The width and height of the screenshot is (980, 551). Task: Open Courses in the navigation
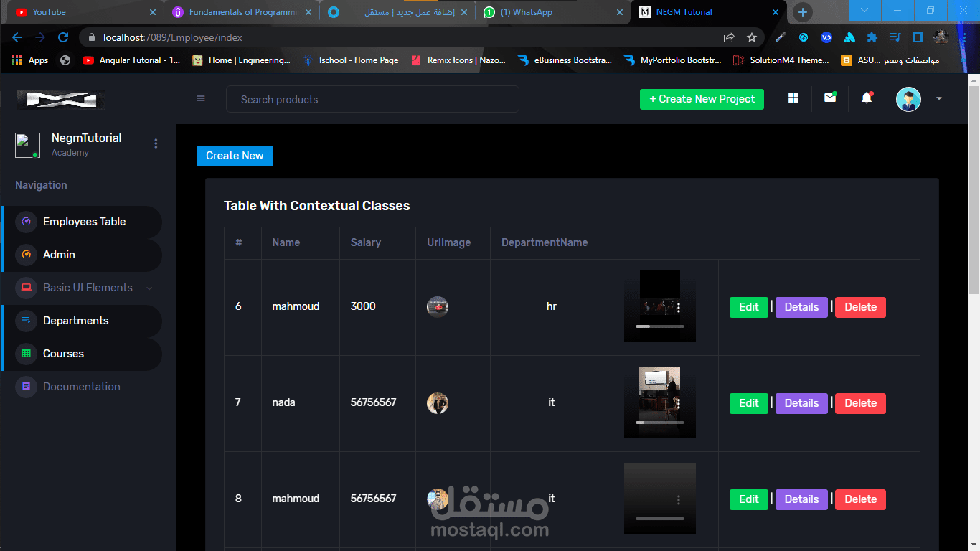[x=82, y=354]
